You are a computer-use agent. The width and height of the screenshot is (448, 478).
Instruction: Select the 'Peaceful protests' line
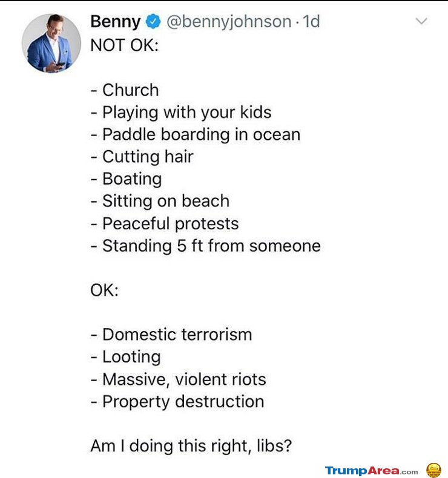[x=165, y=224]
